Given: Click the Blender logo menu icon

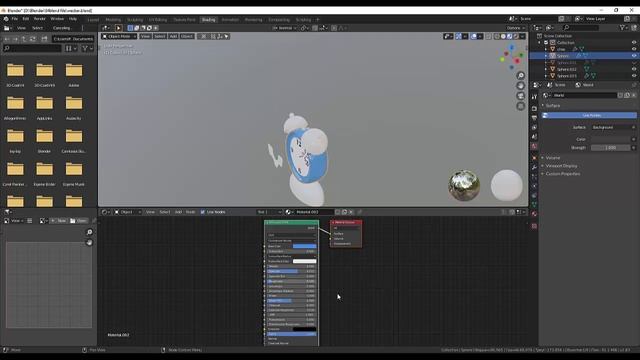Looking at the screenshot, I should coord(6,19).
